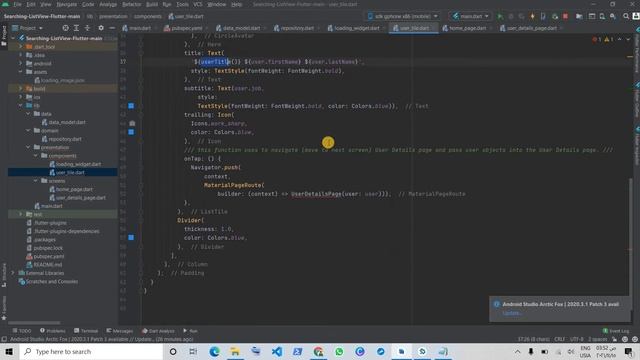
Task: Hide the Project panel with minus icon
Action: click(x=112, y=28)
